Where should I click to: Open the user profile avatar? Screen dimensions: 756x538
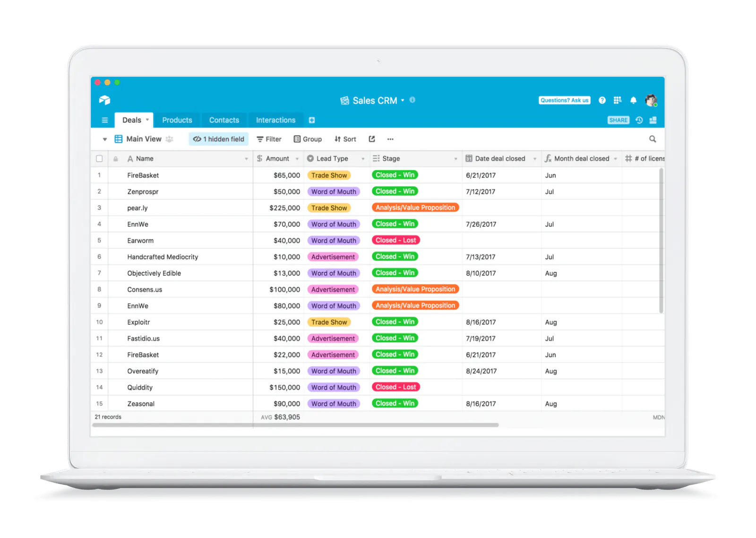(x=651, y=100)
